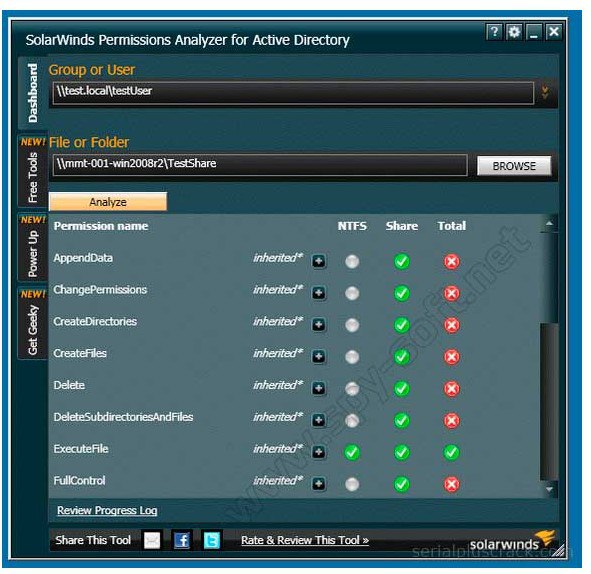Screen dimensions: 591x574
Task: Open Get Geeky side tab
Action: coord(33,323)
